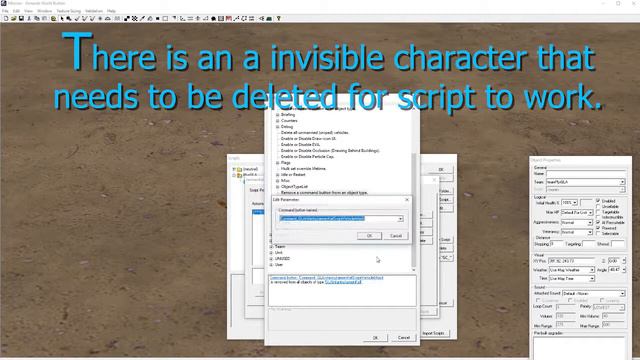Open the File menu
The image size is (640, 360).
(5, 11)
